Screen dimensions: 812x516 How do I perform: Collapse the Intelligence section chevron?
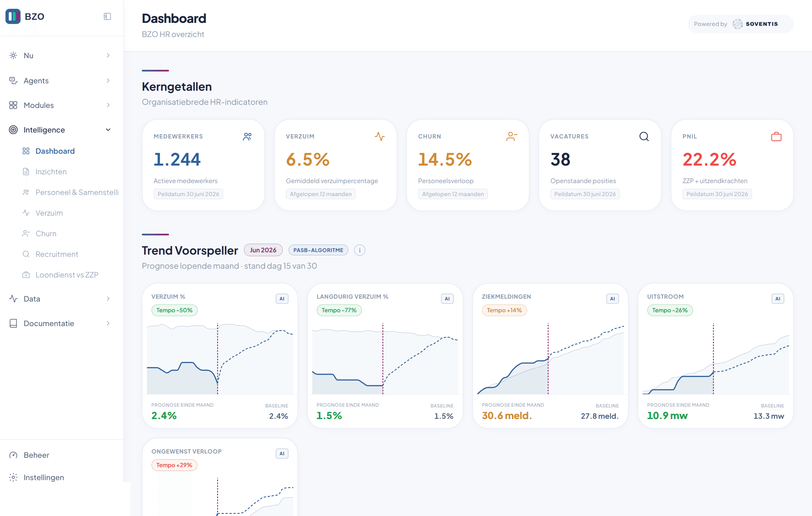pos(108,130)
